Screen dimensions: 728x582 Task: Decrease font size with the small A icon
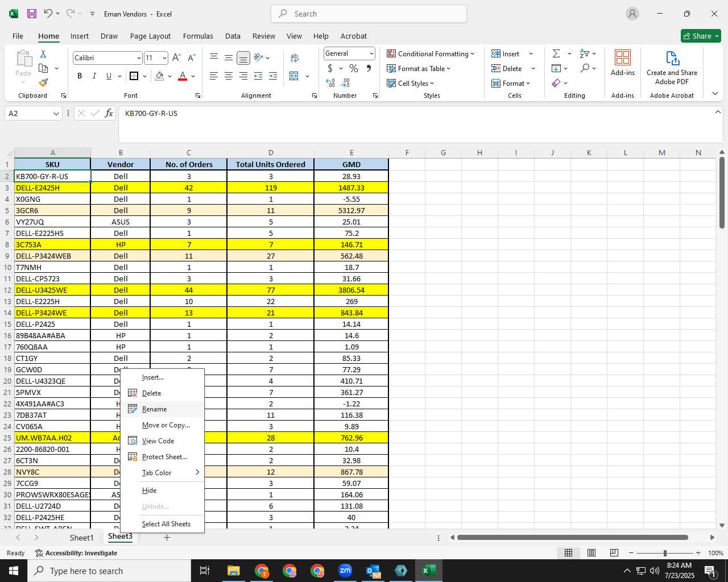[191, 58]
